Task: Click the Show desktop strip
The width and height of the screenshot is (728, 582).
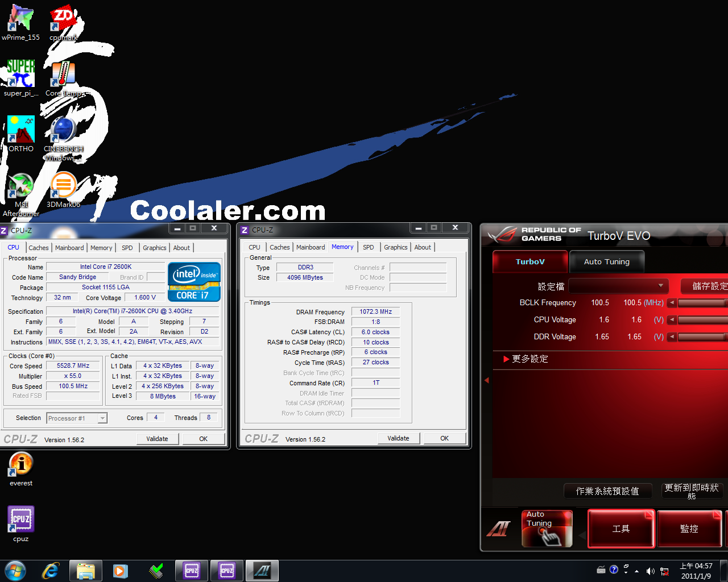Action: (x=724, y=571)
